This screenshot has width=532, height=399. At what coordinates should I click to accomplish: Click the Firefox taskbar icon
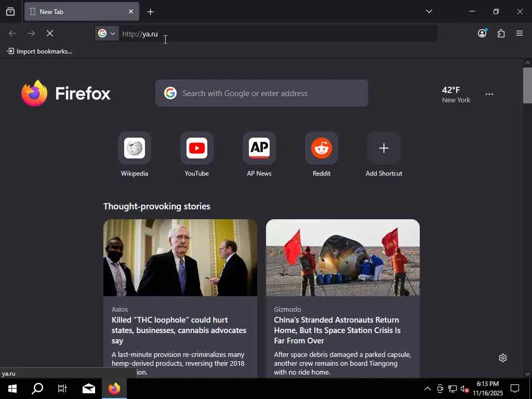click(114, 389)
